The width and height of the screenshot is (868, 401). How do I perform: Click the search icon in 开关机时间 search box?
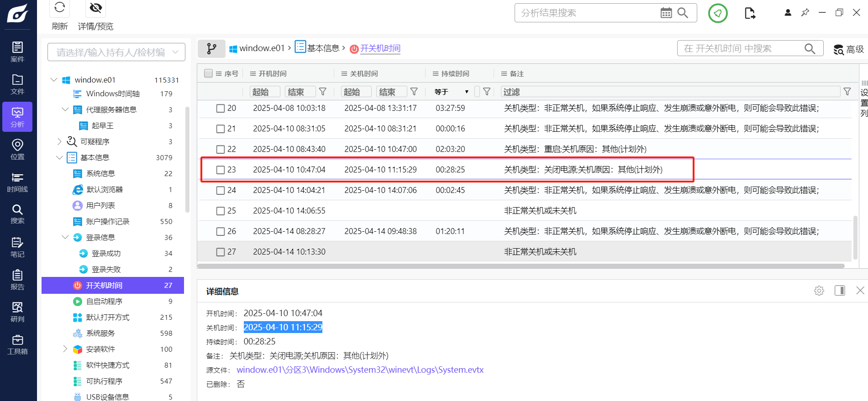(x=810, y=48)
